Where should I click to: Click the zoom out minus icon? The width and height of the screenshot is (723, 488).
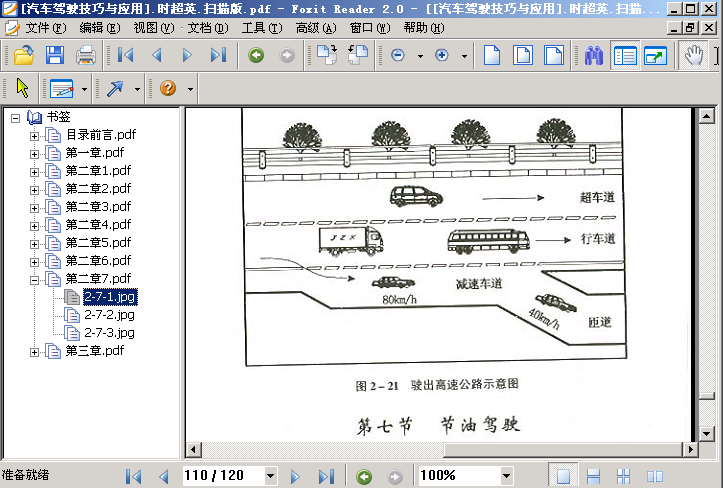(x=398, y=56)
